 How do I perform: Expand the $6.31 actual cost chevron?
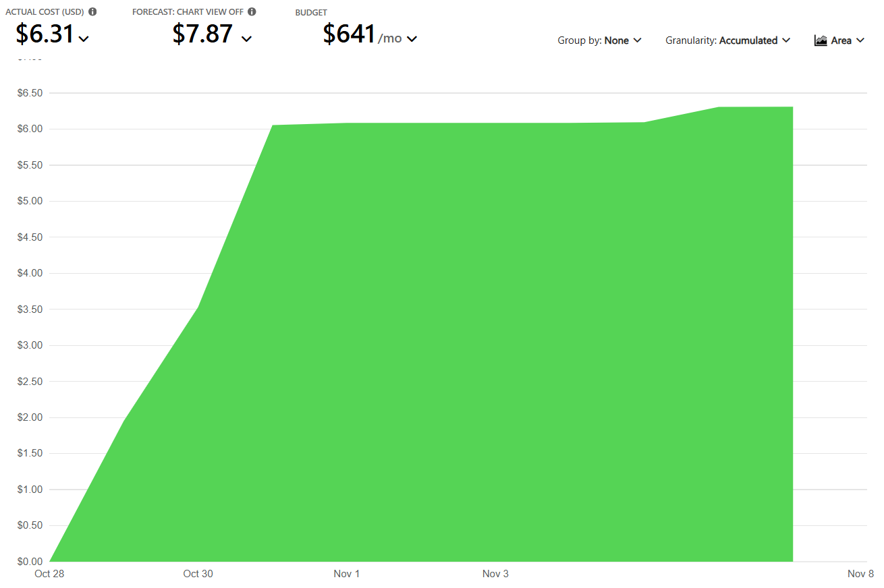(84, 39)
